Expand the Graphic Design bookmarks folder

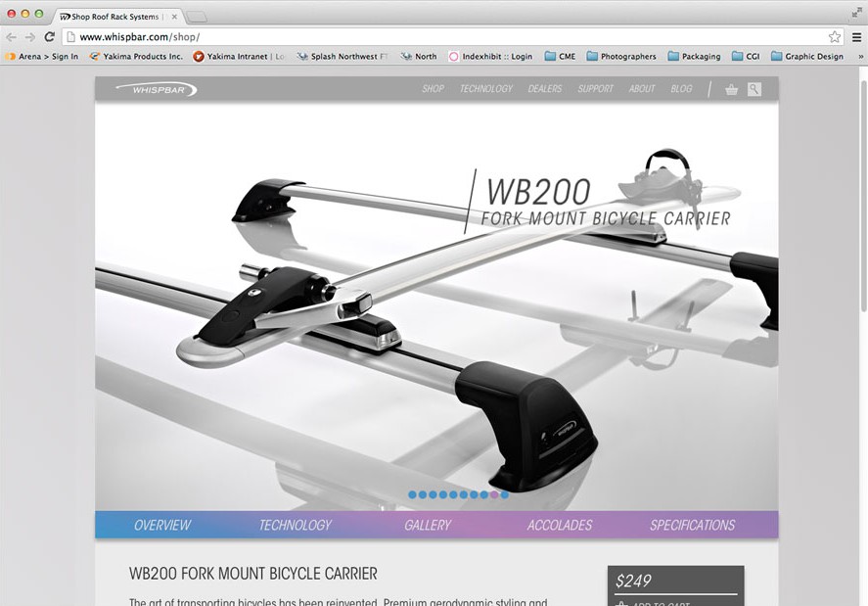[806, 57]
